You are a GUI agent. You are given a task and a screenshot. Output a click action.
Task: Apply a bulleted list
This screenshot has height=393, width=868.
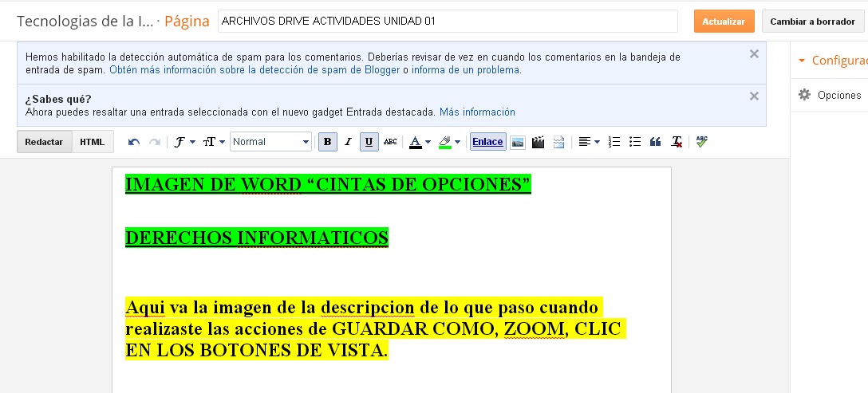(635, 142)
